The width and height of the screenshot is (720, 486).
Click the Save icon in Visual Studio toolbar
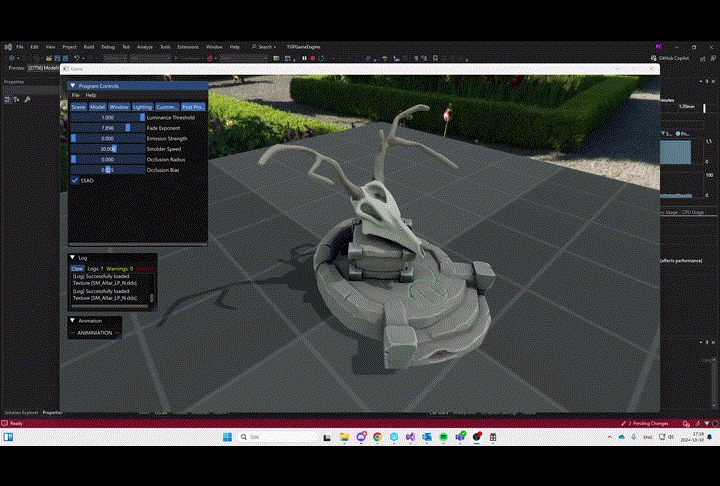[57, 58]
